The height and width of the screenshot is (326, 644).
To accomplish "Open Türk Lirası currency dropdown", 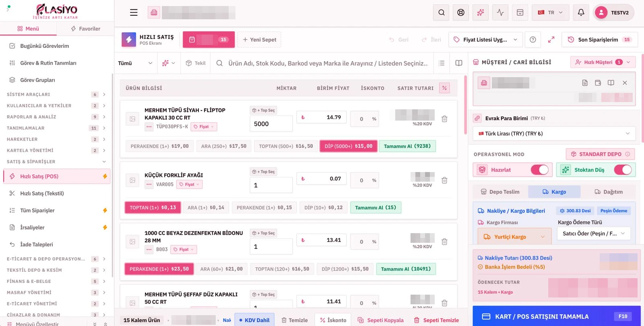I will point(554,133).
